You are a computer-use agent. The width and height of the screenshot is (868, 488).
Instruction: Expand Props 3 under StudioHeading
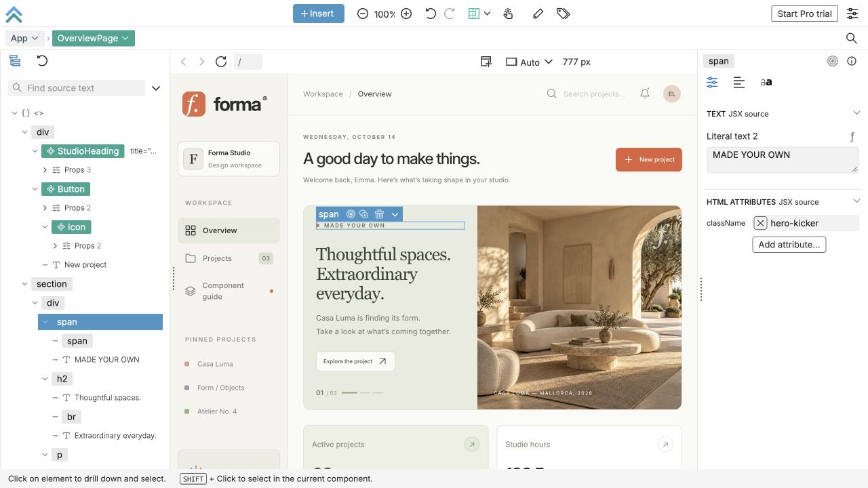point(45,170)
